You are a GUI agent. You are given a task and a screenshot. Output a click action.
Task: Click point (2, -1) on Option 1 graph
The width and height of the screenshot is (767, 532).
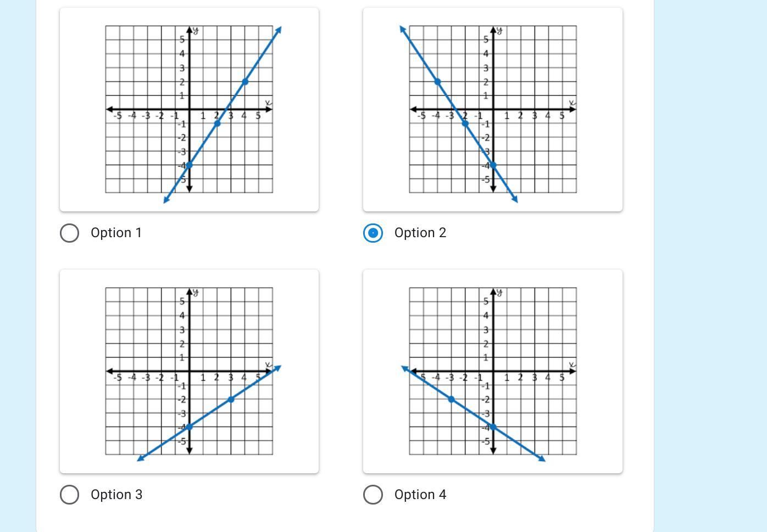(217, 124)
